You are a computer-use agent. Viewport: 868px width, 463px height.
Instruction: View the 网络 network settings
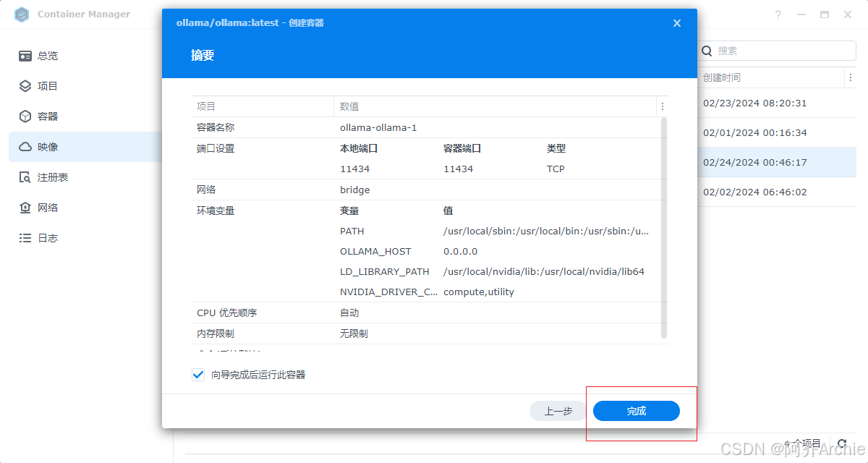point(38,207)
